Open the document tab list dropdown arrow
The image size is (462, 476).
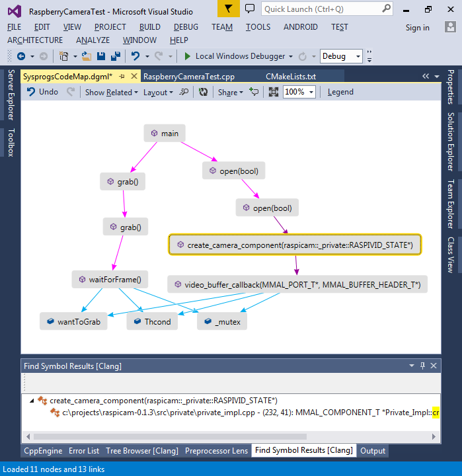click(437, 77)
